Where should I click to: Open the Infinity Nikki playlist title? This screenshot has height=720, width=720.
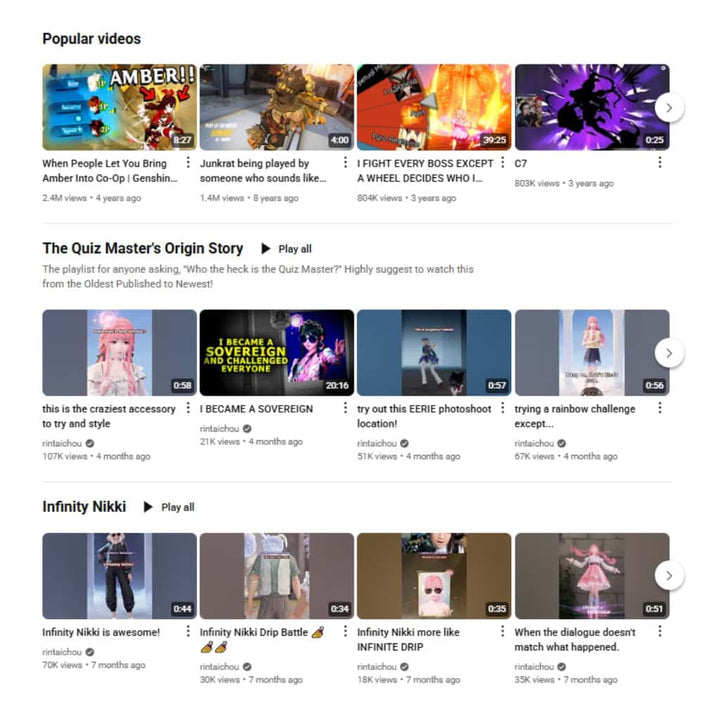click(x=84, y=506)
